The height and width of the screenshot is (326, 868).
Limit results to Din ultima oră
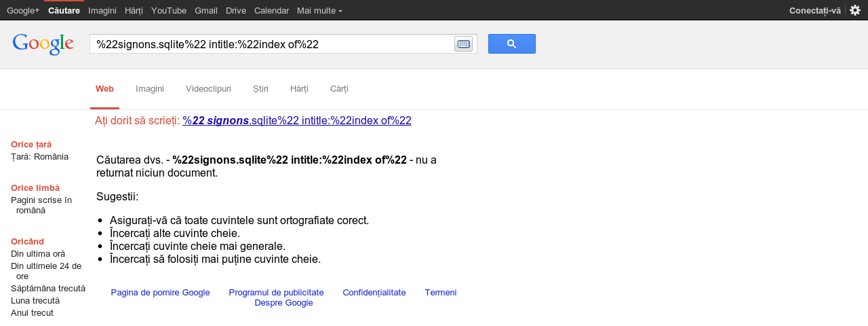38,254
